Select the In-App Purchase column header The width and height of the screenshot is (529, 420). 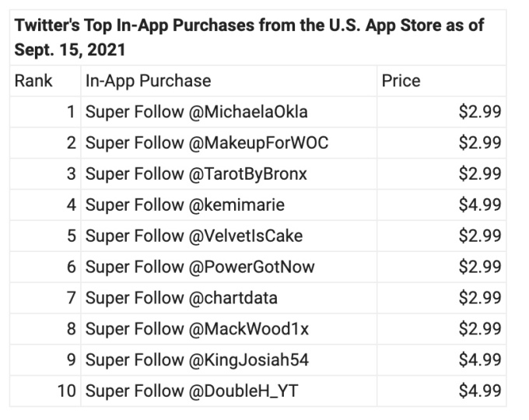(148, 81)
